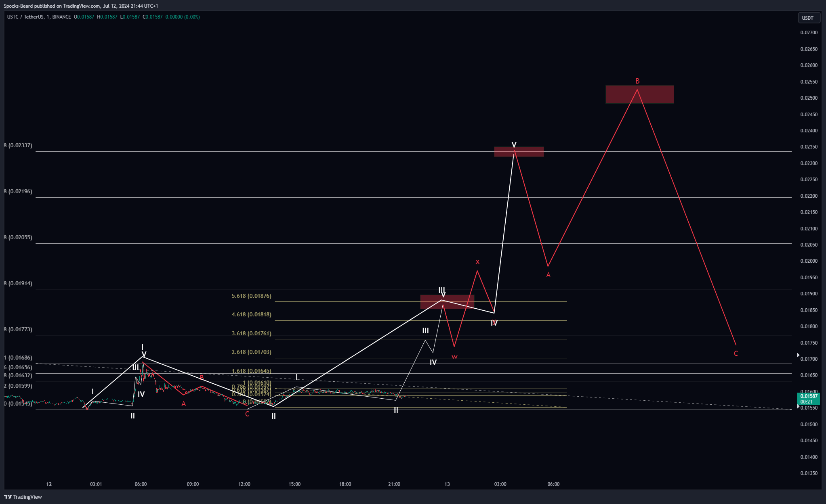
Task: Click the current price tag 0.01587
Action: 809,396
